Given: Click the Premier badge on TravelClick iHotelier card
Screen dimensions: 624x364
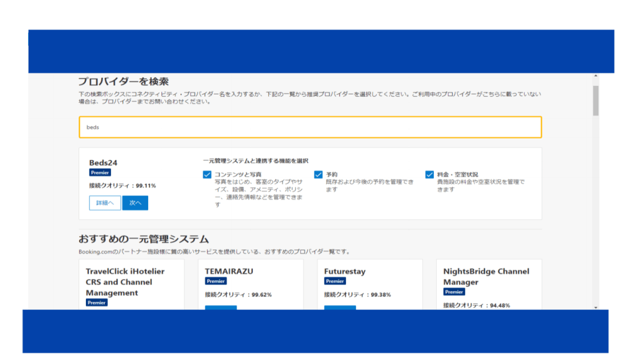Looking at the screenshot, I should (96, 303).
